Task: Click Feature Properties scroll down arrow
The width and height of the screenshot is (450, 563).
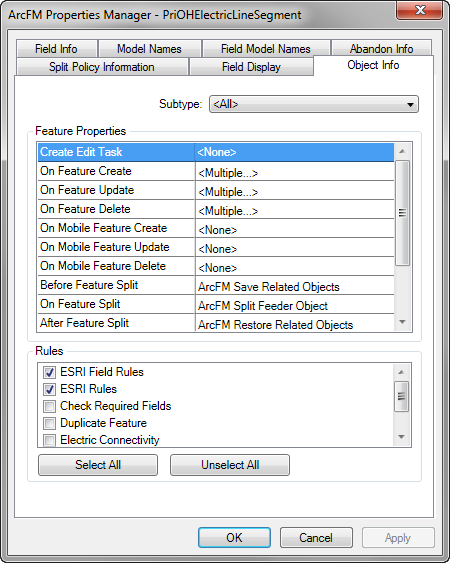Action: [402, 322]
